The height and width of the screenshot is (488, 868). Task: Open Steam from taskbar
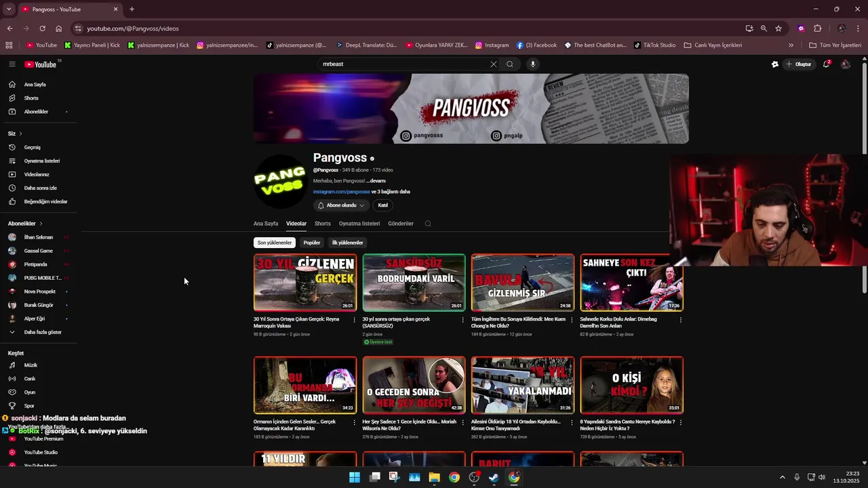tap(494, 477)
